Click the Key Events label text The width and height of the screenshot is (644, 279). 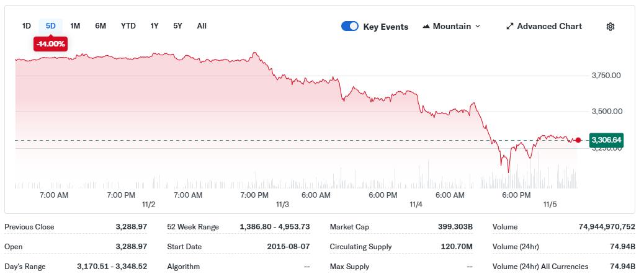pyautogui.click(x=385, y=27)
